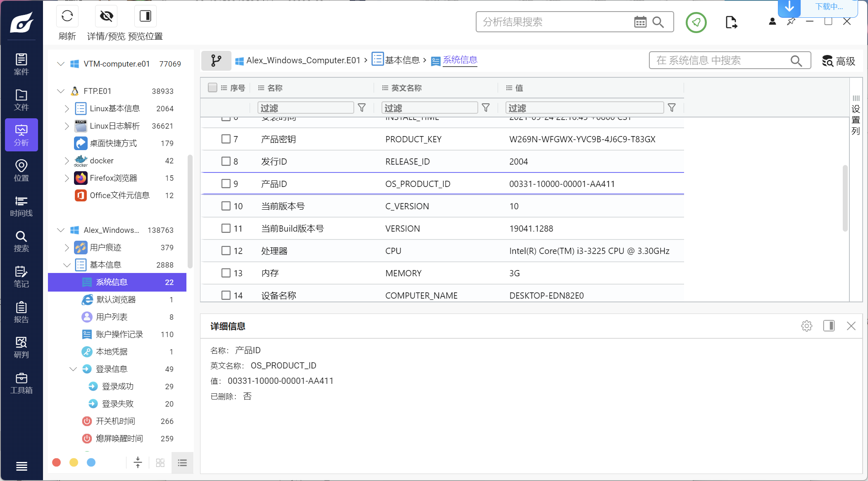Open 预览位置 panel layout icon
Viewport: 868px width, 481px height.
(x=145, y=16)
